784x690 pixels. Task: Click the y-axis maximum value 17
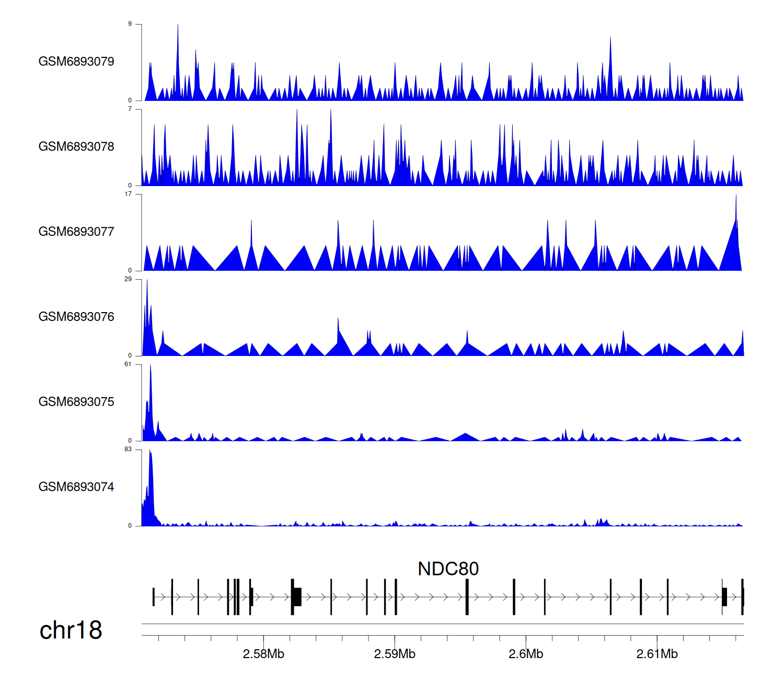[x=128, y=194]
